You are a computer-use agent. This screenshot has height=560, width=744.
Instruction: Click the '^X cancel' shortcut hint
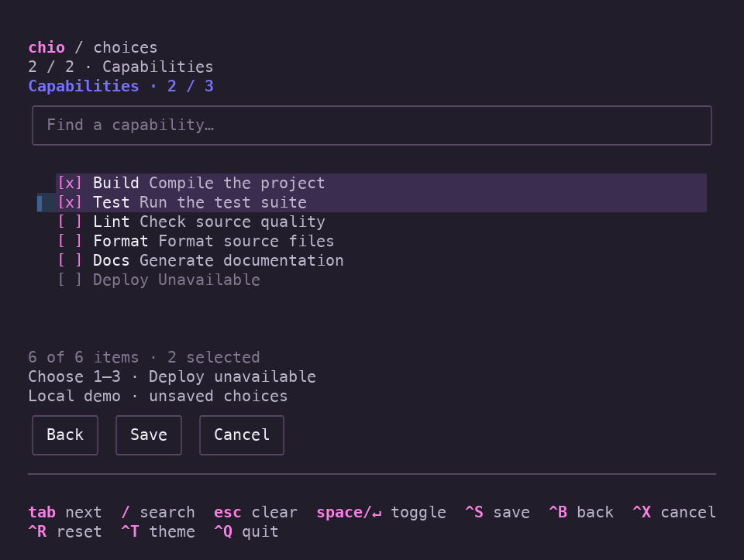pyautogui.click(x=674, y=513)
